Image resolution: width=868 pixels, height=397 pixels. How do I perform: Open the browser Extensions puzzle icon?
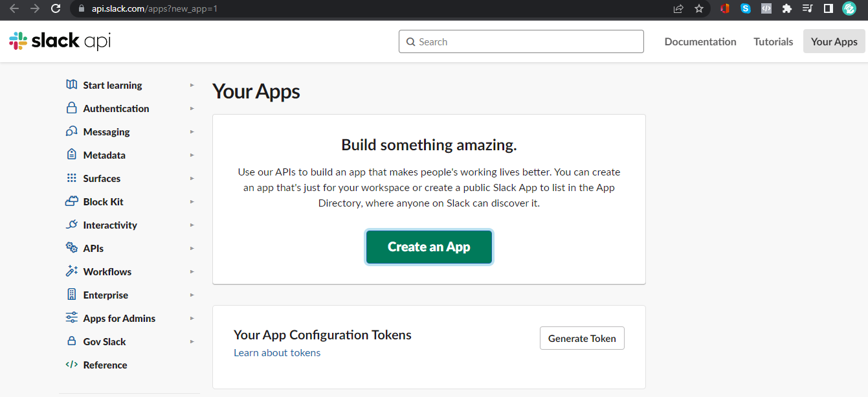(787, 8)
